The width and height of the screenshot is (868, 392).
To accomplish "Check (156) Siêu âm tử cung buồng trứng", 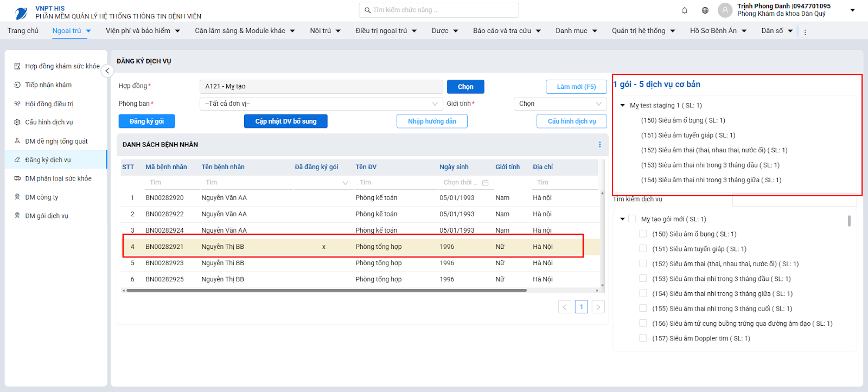I will pyautogui.click(x=643, y=323).
